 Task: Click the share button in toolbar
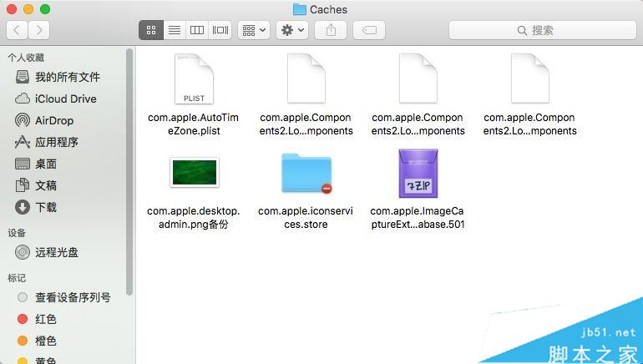click(x=331, y=30)
